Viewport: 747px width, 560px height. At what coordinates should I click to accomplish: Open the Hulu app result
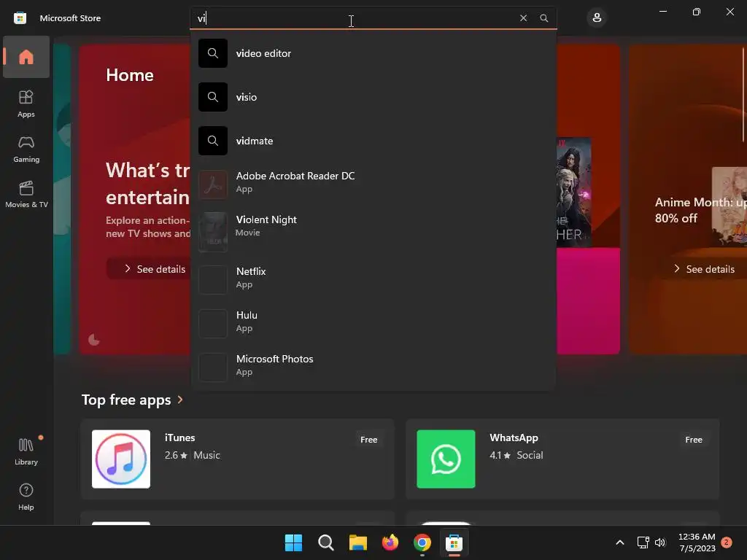(x=373, y=322)
